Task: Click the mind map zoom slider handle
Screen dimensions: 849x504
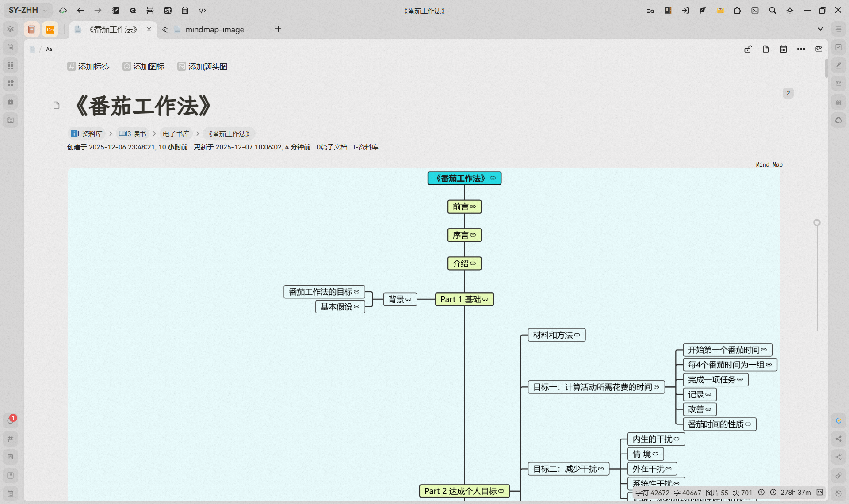Action: coord(817,223)
